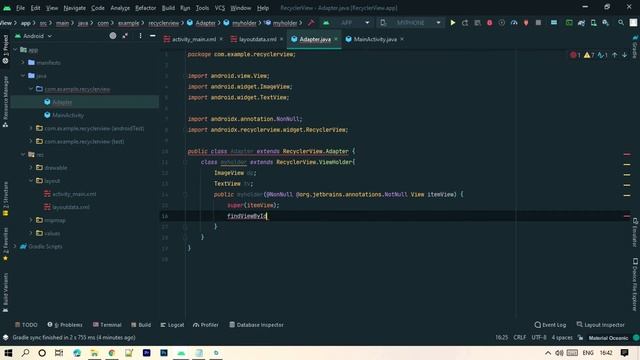Hide the Project panel with minus icon
Screen dimensions: 640x360
tap(153, 36)
